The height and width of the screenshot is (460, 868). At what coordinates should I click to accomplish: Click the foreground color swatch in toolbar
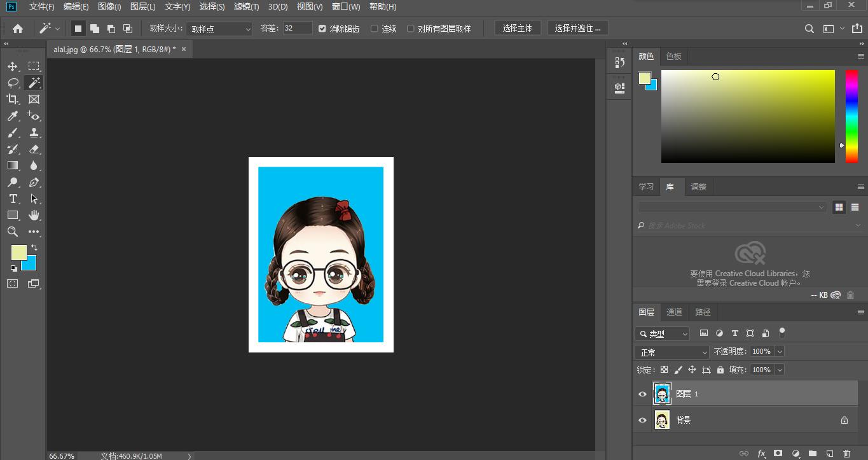(18, 253)
